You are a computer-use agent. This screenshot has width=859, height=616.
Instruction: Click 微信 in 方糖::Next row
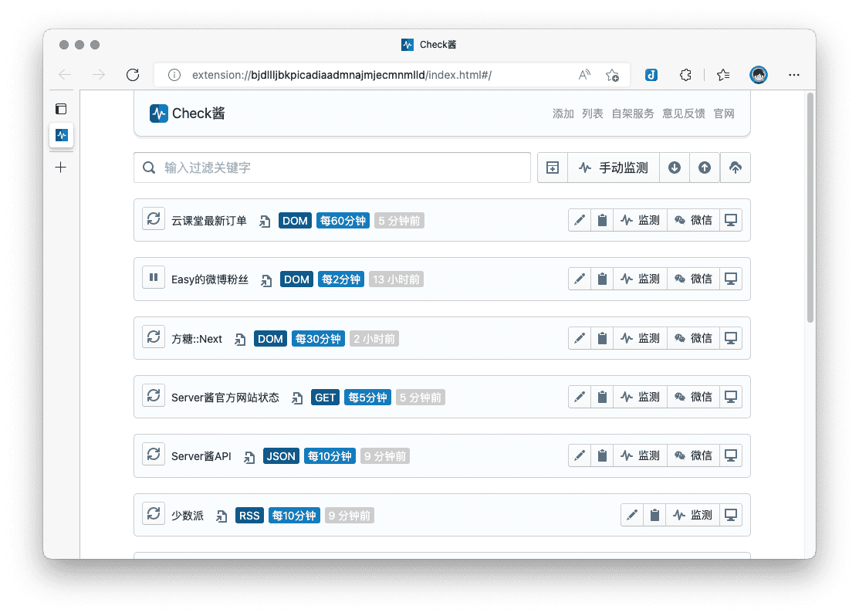[x=693, y=338]
